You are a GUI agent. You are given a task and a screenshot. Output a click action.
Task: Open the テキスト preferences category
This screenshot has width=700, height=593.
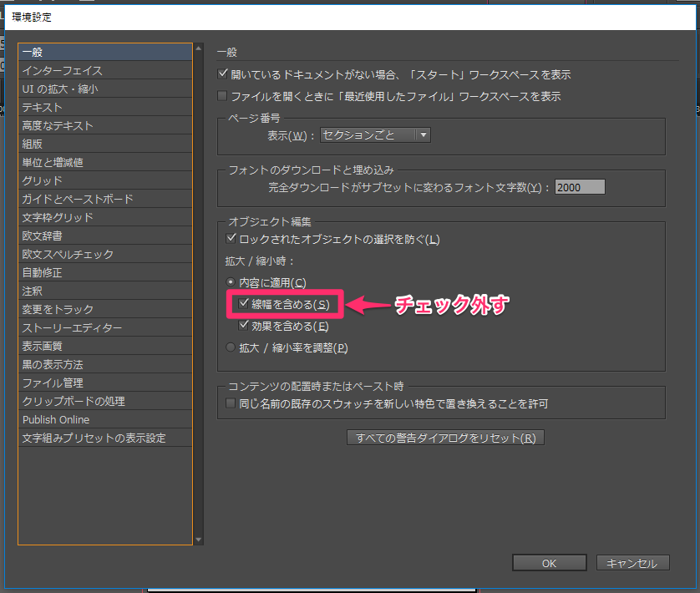(x=105, y=107)
